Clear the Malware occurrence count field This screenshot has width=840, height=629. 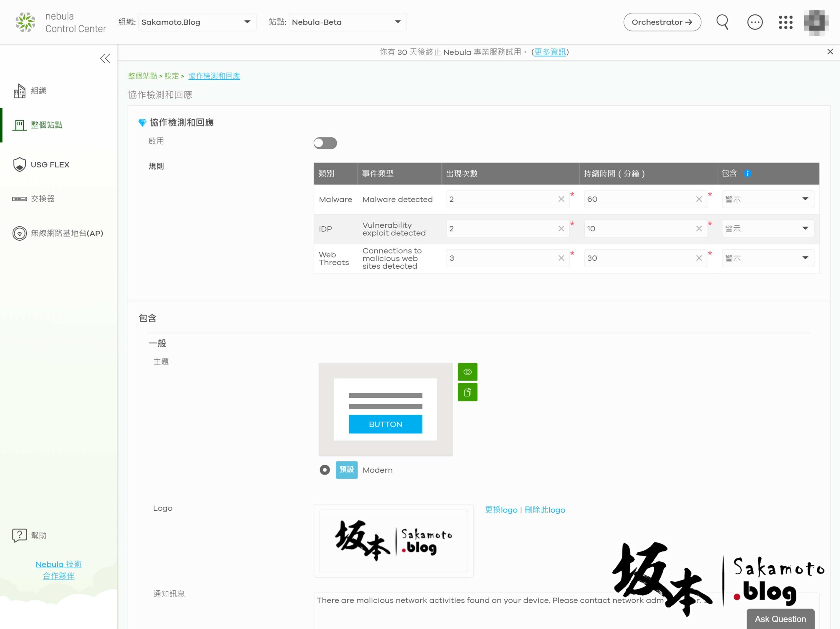[x=561, y=199]
